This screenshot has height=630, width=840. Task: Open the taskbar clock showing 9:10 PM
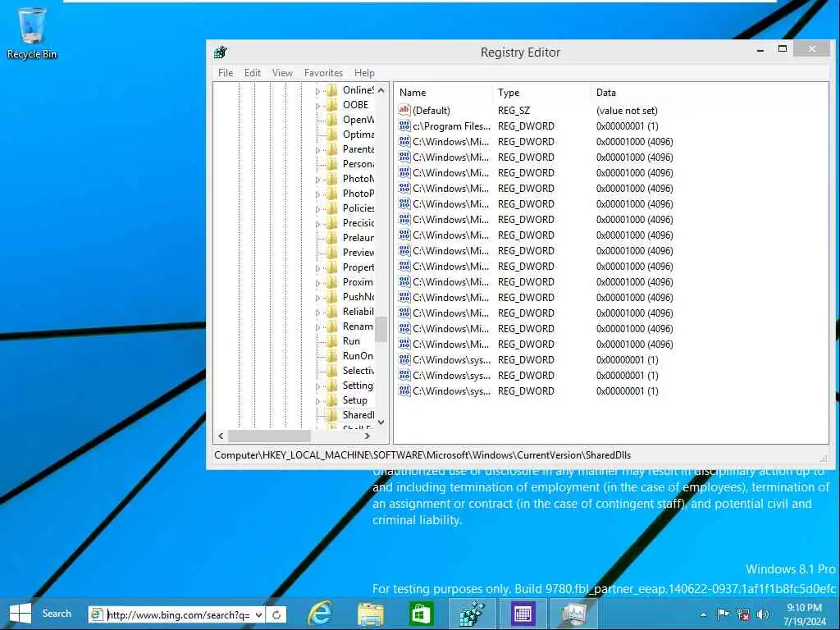click(x=805, y=614)
